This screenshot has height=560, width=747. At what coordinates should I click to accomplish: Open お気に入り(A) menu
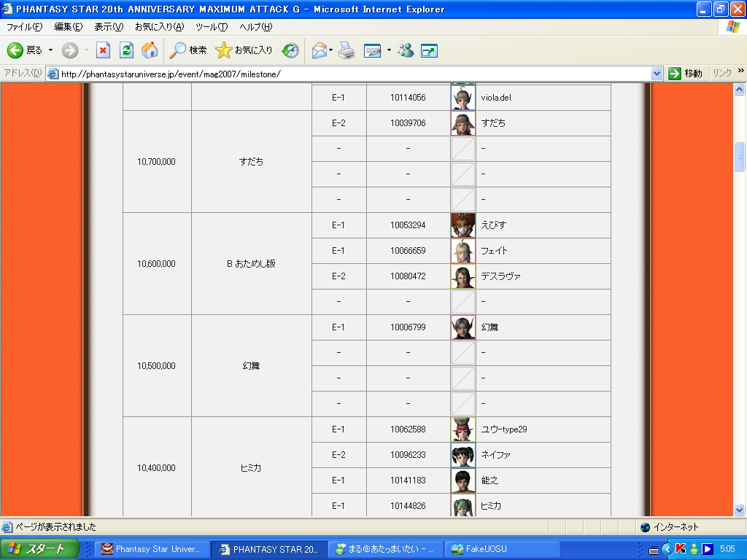pos(159,27)
